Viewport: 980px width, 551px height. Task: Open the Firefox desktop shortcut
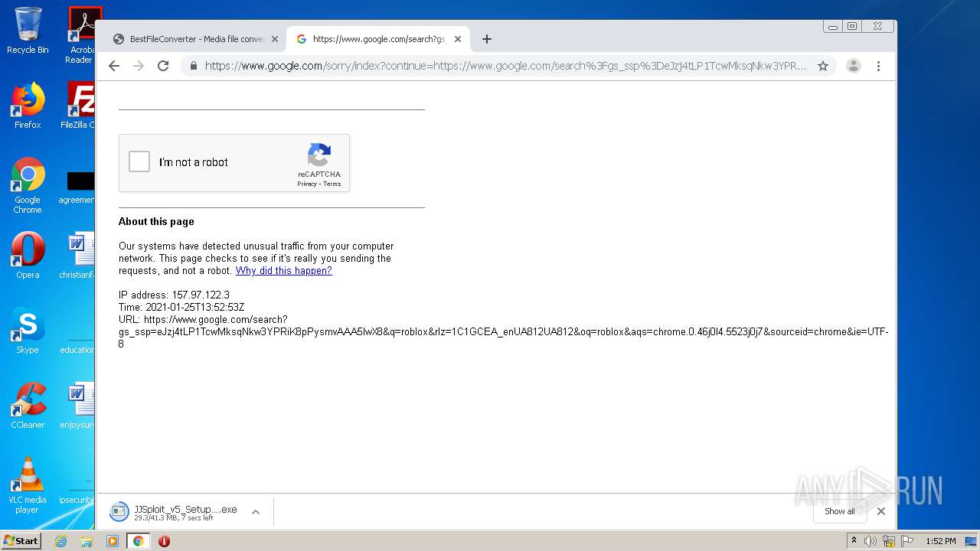tap(28, 105)
